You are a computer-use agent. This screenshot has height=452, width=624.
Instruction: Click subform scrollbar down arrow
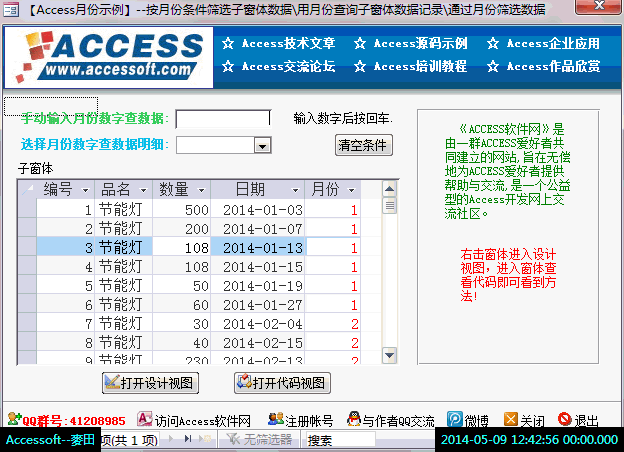[390, 355]
